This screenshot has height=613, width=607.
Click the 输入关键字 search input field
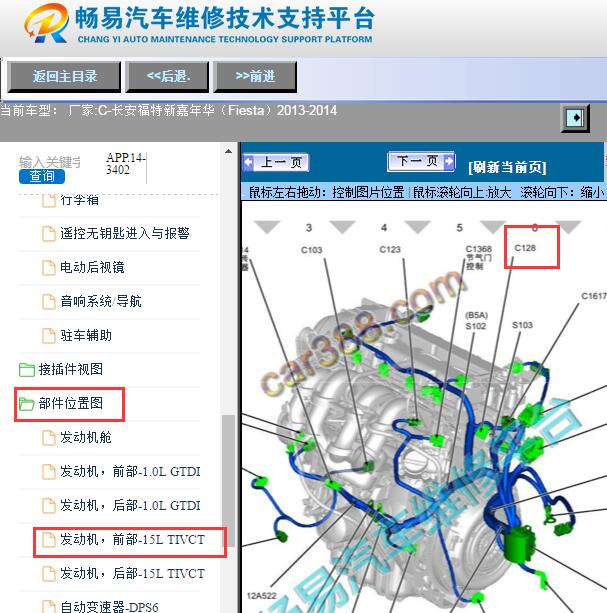pyautogui.click(x=50, y=162)
